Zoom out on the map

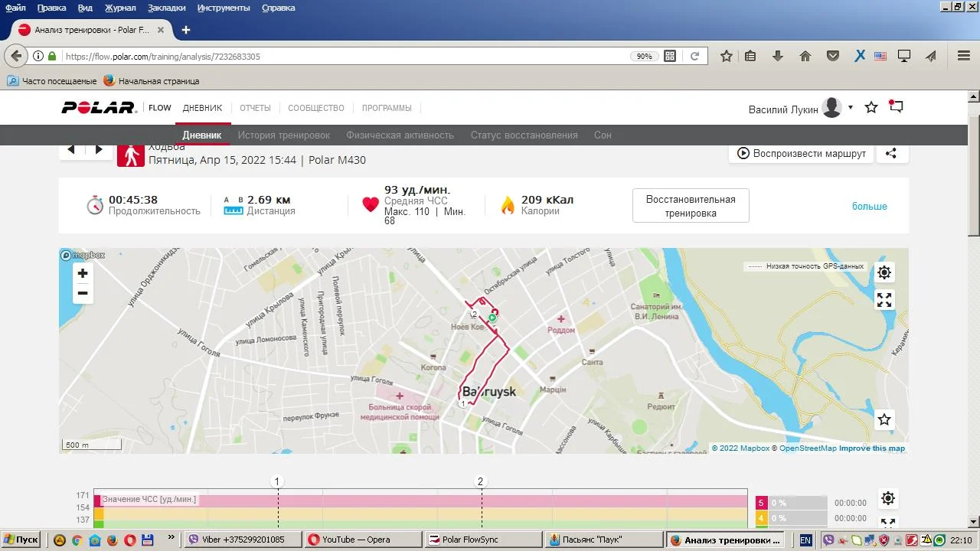[83, 293]
